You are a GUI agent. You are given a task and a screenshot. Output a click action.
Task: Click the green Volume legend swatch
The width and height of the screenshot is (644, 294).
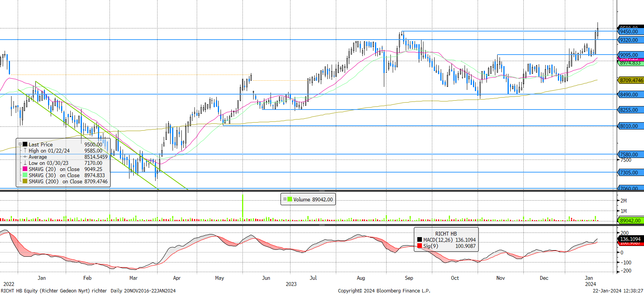point(290,199)
